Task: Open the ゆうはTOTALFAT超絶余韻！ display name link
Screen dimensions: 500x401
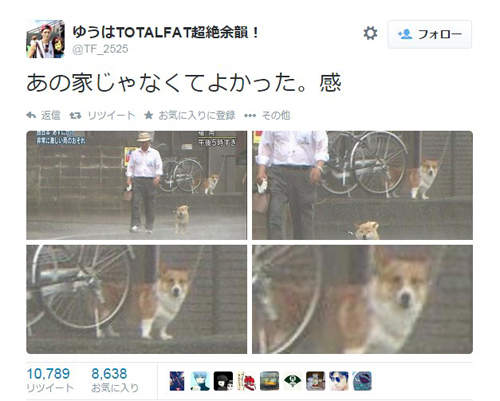Action: coord(166,32)
